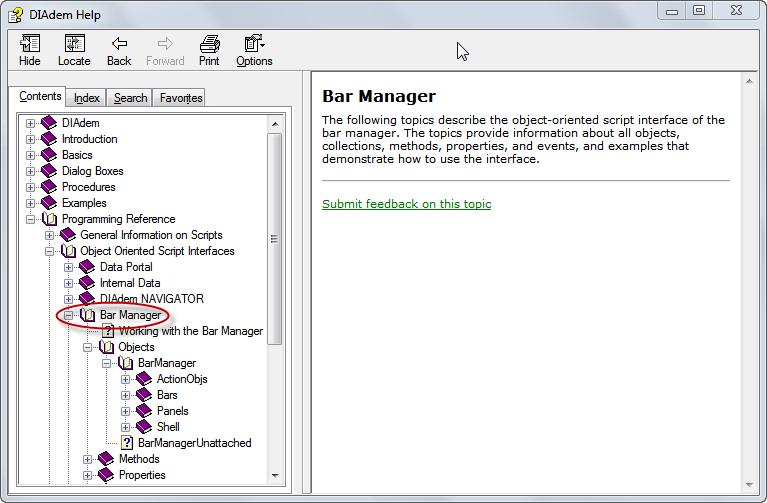Collapse Object Oriented Script Interfaces node

click(49, 252)
